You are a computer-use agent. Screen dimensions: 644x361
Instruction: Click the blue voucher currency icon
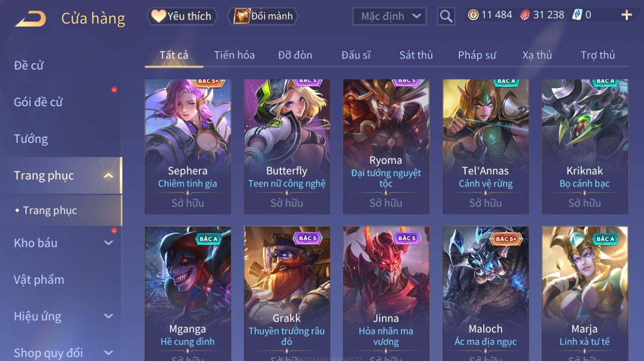tap(577, 15)
